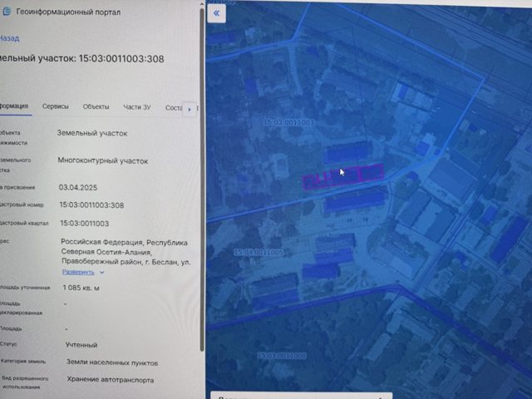The image size is (532, 399).
Task: Click cadastral quarter value 15:03:0011003
Action: pyautogui.click(x=85, y=224)
